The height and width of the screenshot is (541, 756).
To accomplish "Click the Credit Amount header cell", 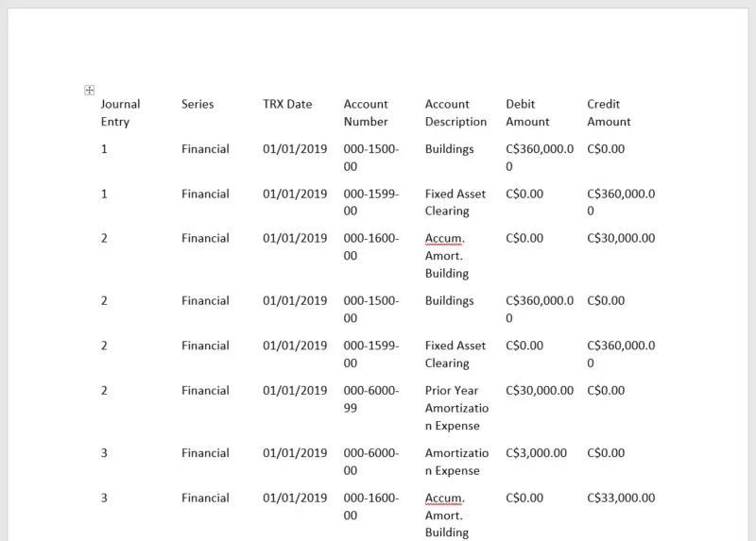I will pyautogui.click(x=609, y=112).
